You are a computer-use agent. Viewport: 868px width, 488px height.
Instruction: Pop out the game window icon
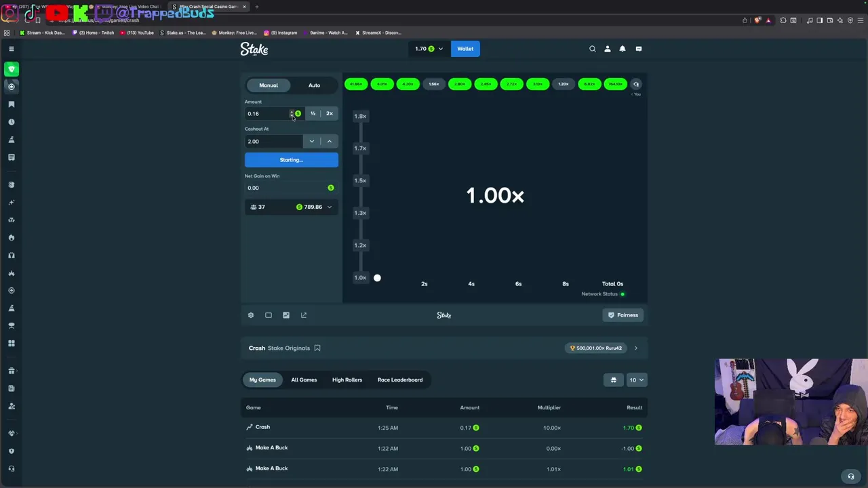coord(304,315)
